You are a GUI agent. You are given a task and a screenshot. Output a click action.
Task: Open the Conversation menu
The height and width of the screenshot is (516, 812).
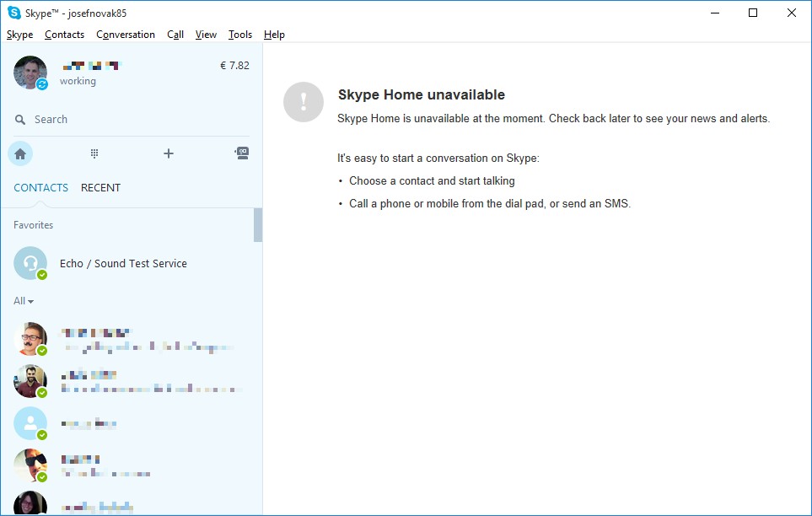(126, 35)
